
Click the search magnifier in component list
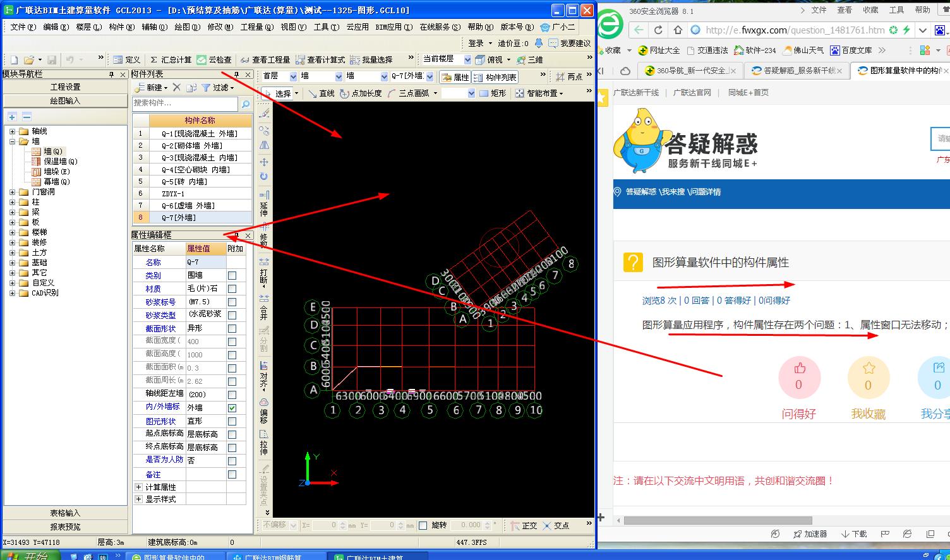coord(246,103)
